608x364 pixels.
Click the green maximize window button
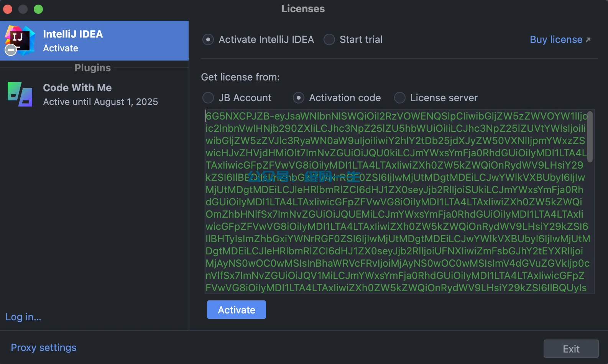click(x=38, y=9)
